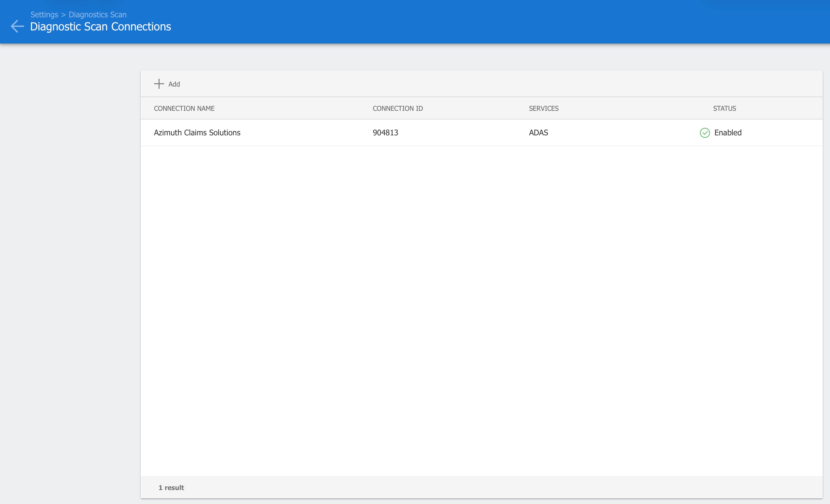Click the Status column header

coord(725,109)
